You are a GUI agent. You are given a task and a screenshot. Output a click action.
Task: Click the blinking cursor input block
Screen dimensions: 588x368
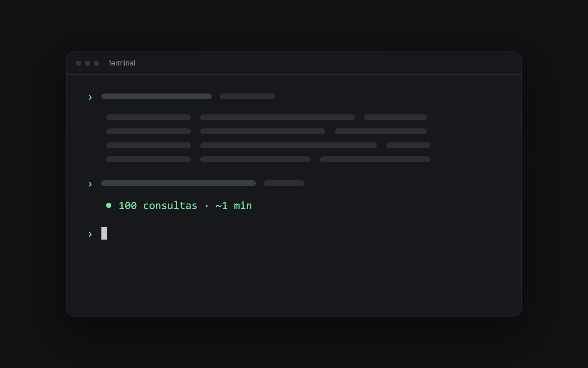coord(104,233)
